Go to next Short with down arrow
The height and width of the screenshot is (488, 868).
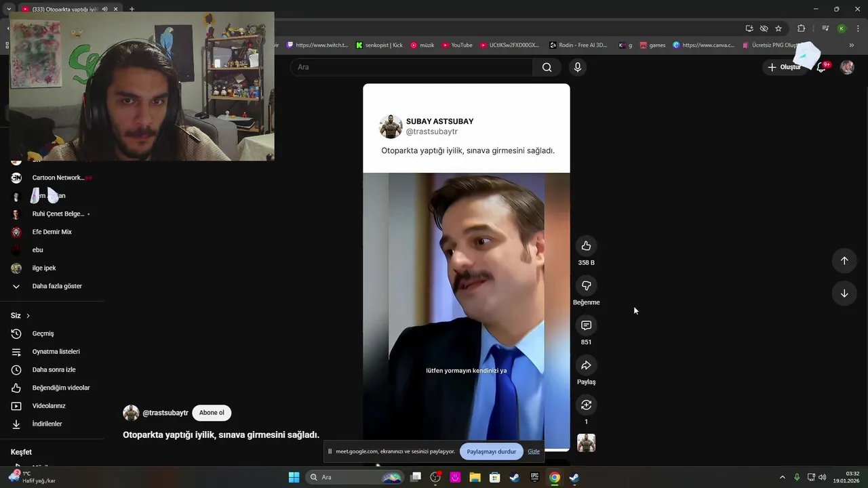tap(844, 293)
